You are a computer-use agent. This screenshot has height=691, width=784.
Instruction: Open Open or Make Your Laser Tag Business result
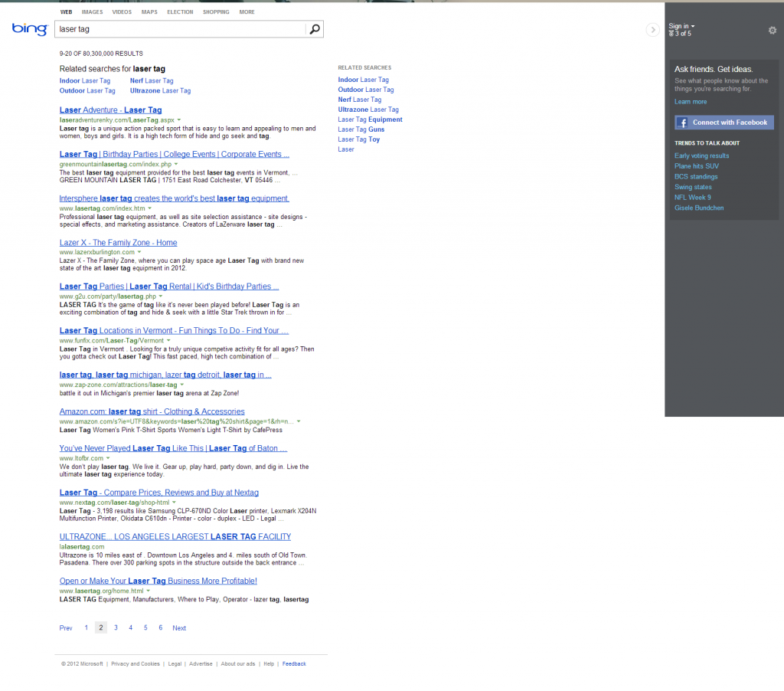point(158,581)
